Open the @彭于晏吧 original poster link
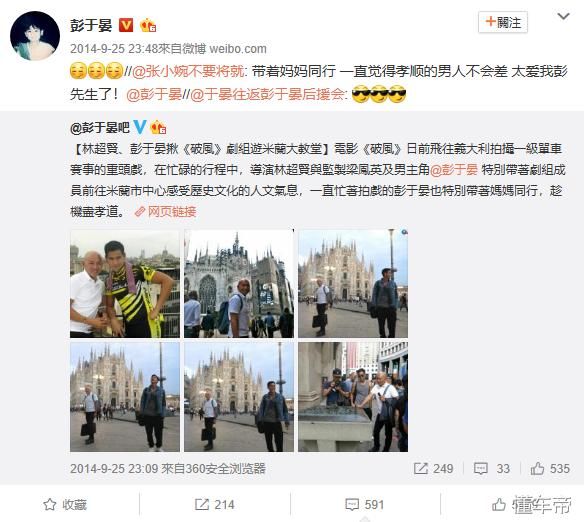This screenshot has height=522, width=584. point(99,128)
